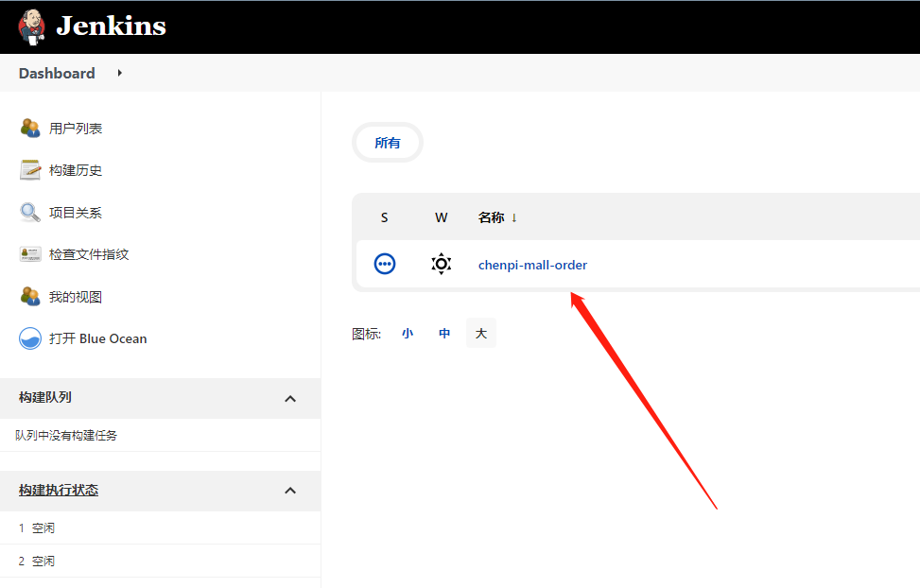
Task: Open the 项目关系 link
Action: [76, 213]
